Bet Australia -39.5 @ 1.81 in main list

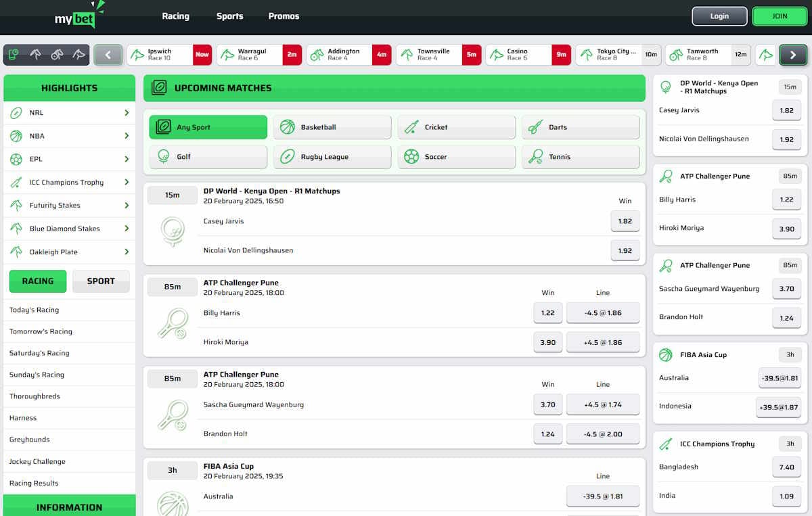603,496
